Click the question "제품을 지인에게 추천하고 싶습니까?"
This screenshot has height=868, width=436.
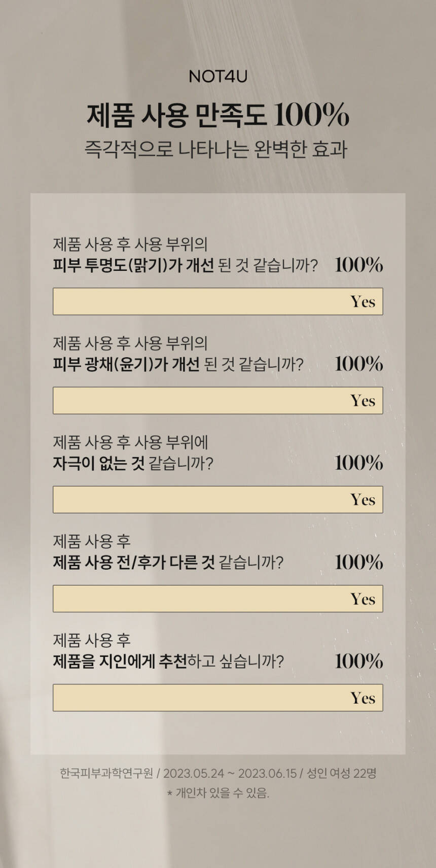coord(168,662)
